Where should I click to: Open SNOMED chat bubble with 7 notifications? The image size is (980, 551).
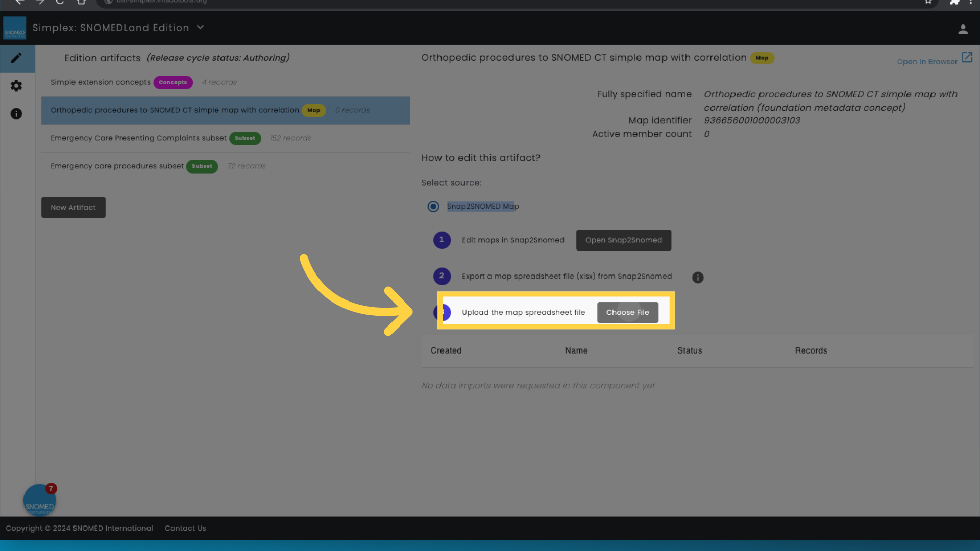tap(39, 500)
